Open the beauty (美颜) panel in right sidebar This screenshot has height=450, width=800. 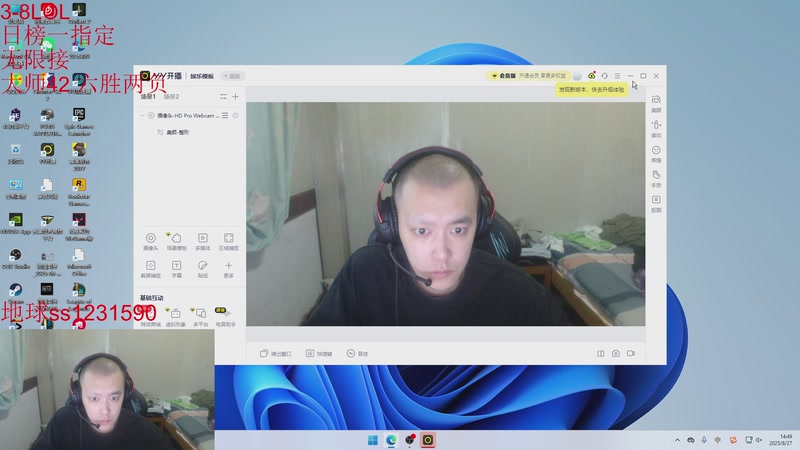coord(656,104)
